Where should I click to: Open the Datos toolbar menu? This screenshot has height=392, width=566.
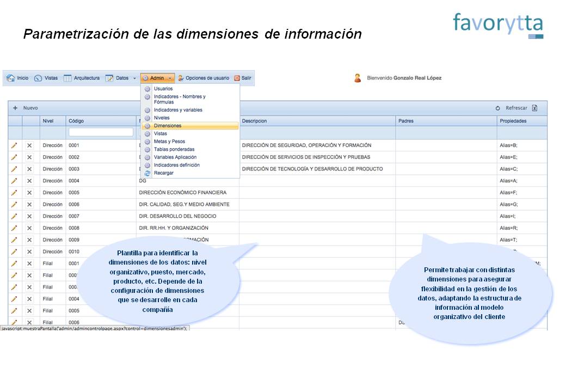click(x=117, y=78)
